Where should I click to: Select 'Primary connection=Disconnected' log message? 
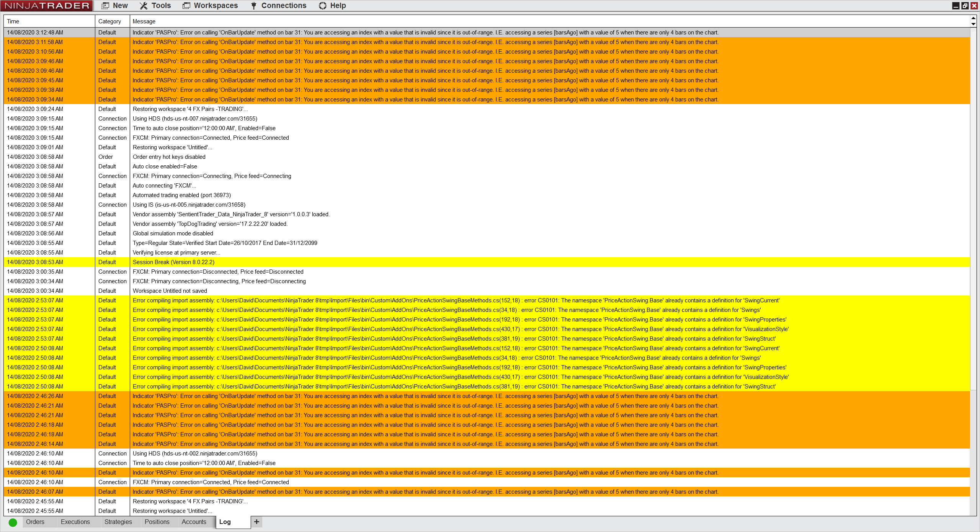[218, 272]
